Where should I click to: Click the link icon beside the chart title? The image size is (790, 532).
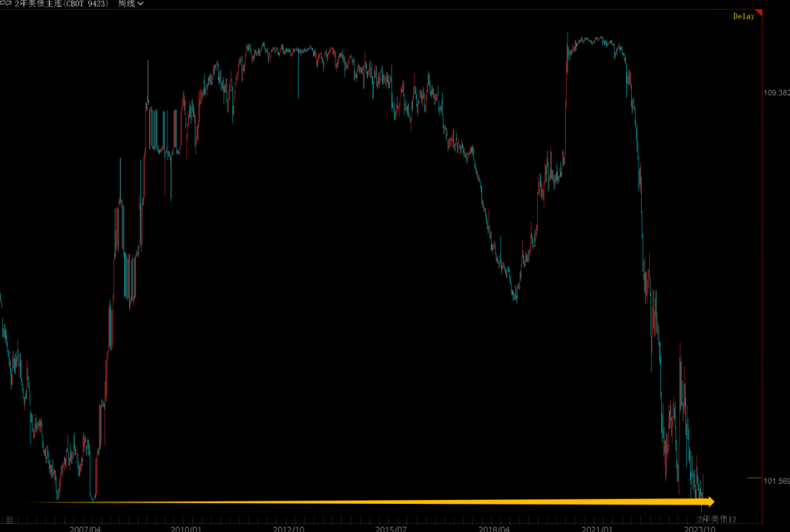pyautogui.click(x=5, y=3)
